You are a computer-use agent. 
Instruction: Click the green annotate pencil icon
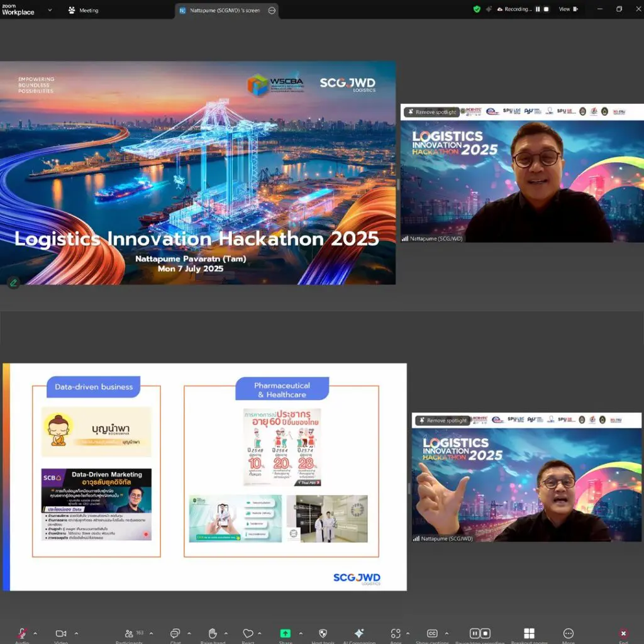(14, 282)
